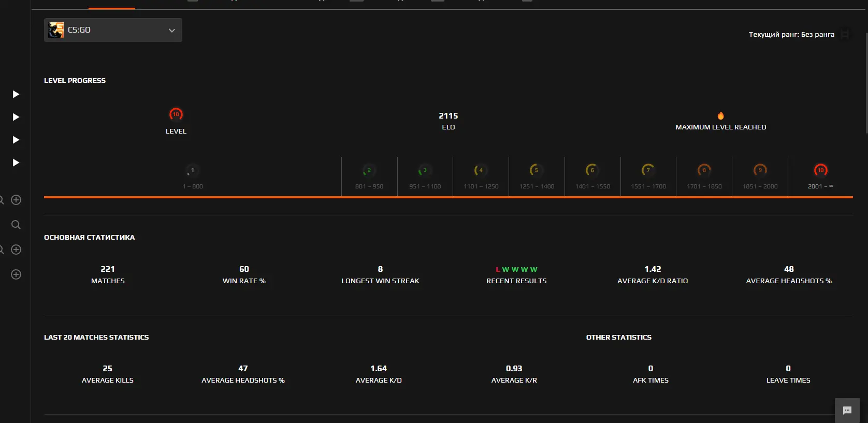Image resolution: width=868 pixels, height=423 pixels.
Task: Open the chat widget button
Action: pos(847,411)
